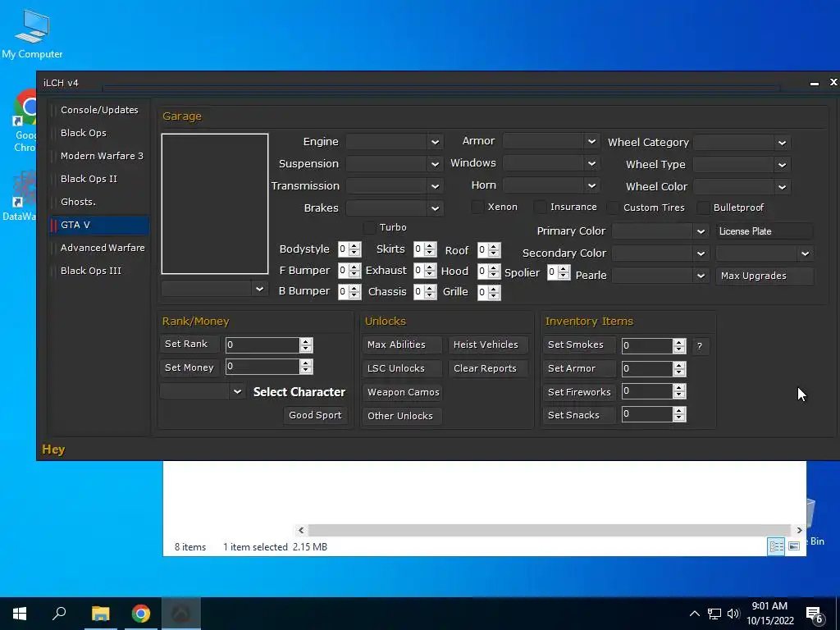
Task: Expand the Wheel Type dropdown
Action: click(742, 164)
